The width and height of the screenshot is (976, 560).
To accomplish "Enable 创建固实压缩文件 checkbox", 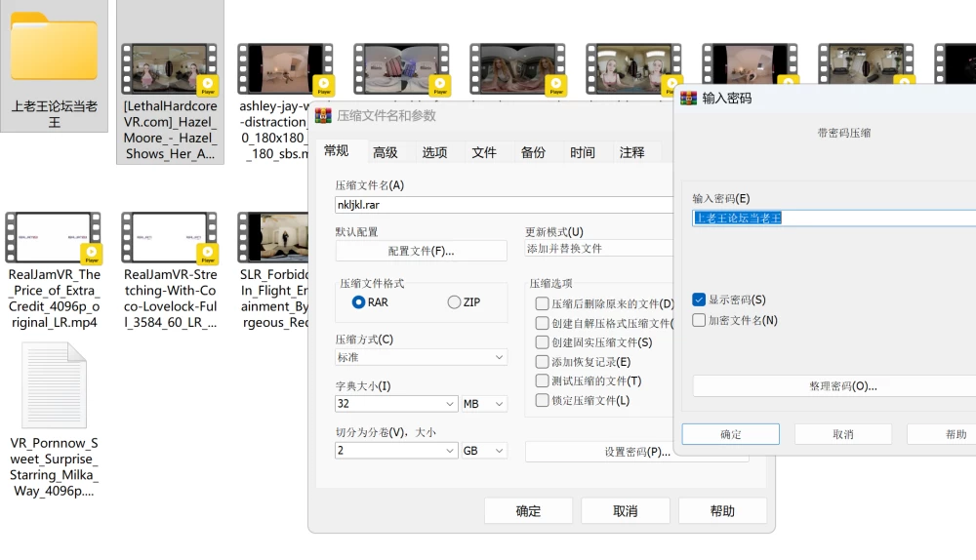I will pos(542,342).
